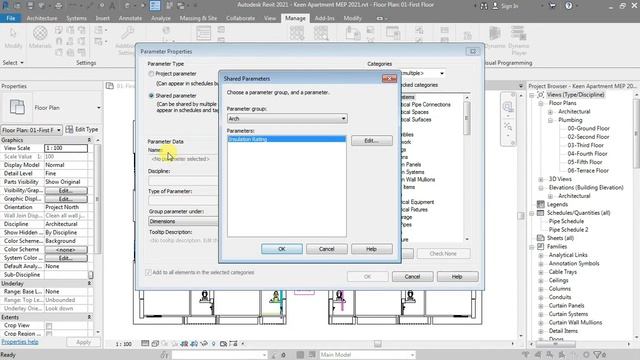640x360 pixels.
Task: Click the Floor Plan type icon in Properties
Action: coord(17,107)
